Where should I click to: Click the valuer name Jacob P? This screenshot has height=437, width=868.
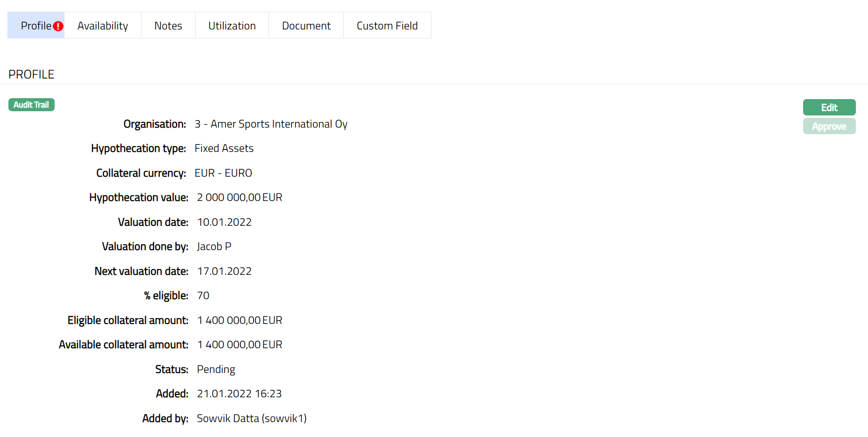point(214,246)
